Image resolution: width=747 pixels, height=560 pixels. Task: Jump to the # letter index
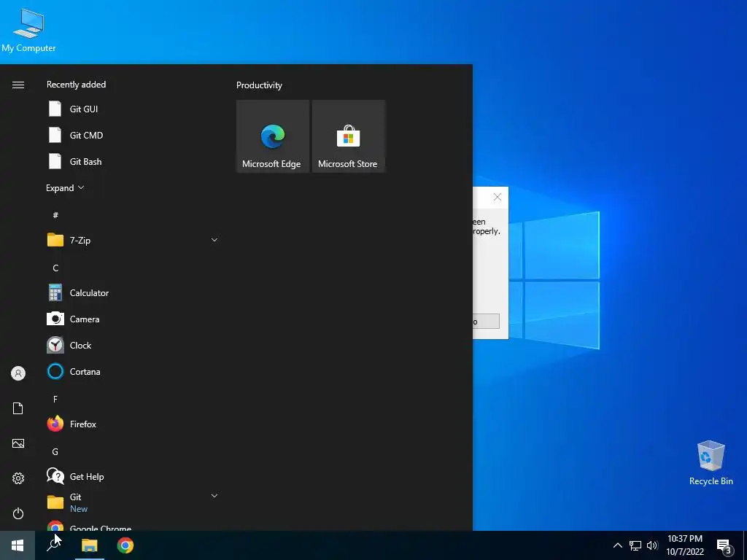55,215
